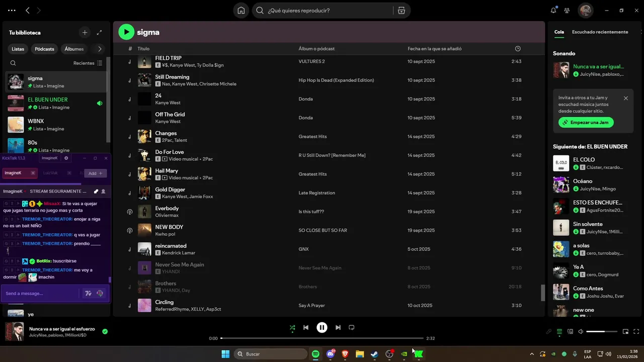
Task: Play EL COLO from the queue
Action: [x=561, y=163]
